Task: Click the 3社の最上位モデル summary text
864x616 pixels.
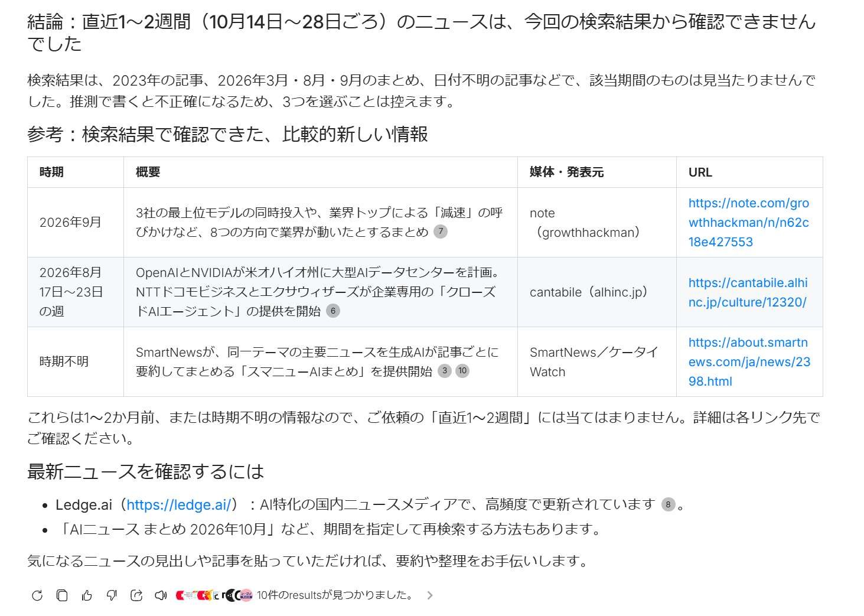Action: click(319, 222)
